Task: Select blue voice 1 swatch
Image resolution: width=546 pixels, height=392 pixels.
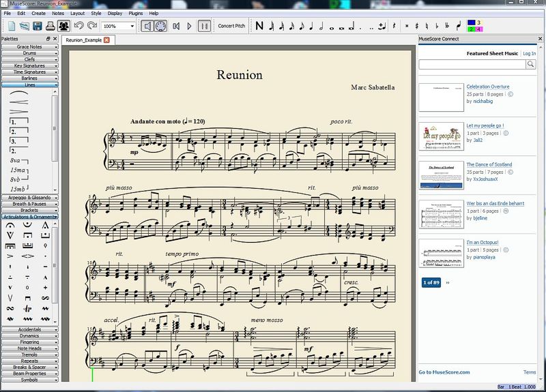Action: pyautogui.click(x=471, y=22)
